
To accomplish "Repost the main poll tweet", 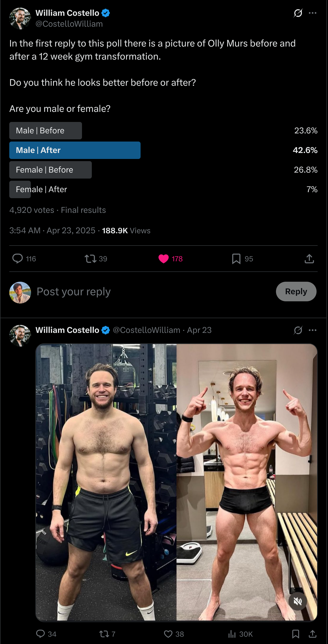I will (x=90, y=259).
